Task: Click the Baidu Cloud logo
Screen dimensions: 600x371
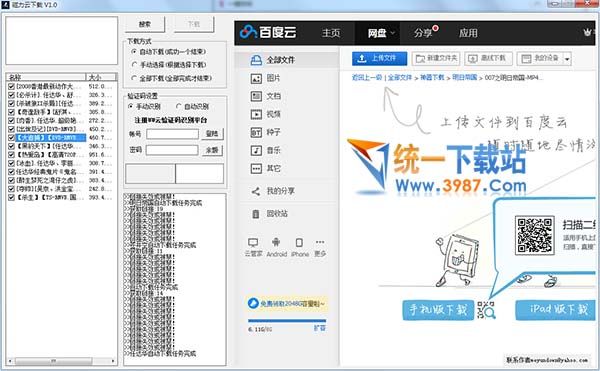Action: click(x=268, y=33)
